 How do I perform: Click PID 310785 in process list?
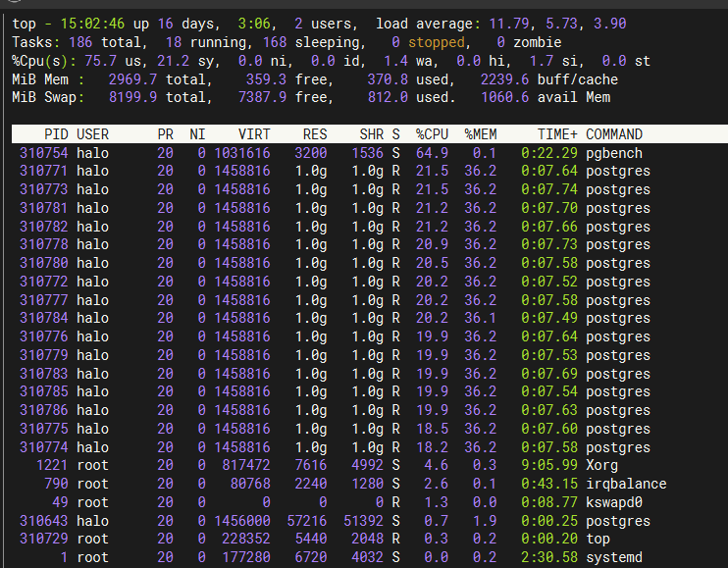click(43, 391)
